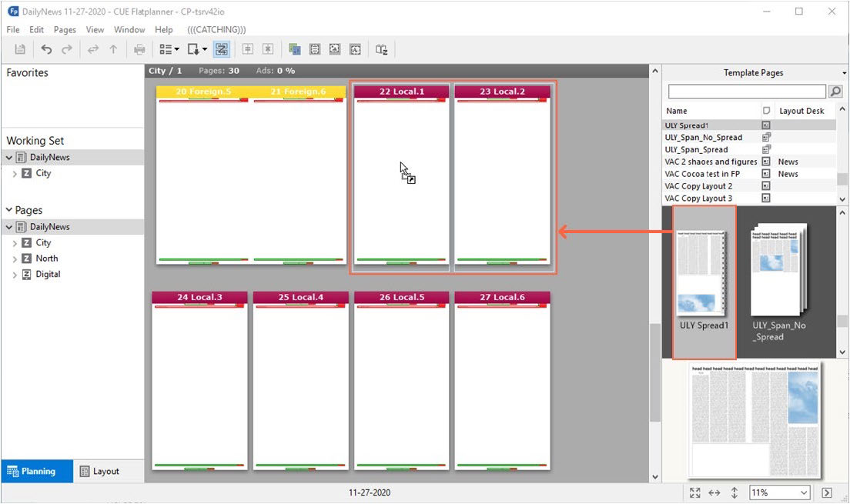Expand the City node in Working Set
The image size is (850, 504).
coord(15,174)
